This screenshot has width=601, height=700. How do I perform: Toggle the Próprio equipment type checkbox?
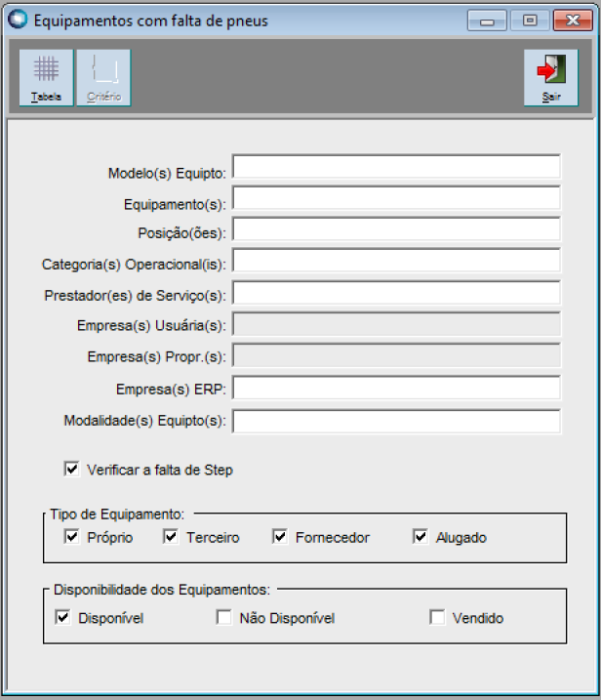[x=71, y=537]
